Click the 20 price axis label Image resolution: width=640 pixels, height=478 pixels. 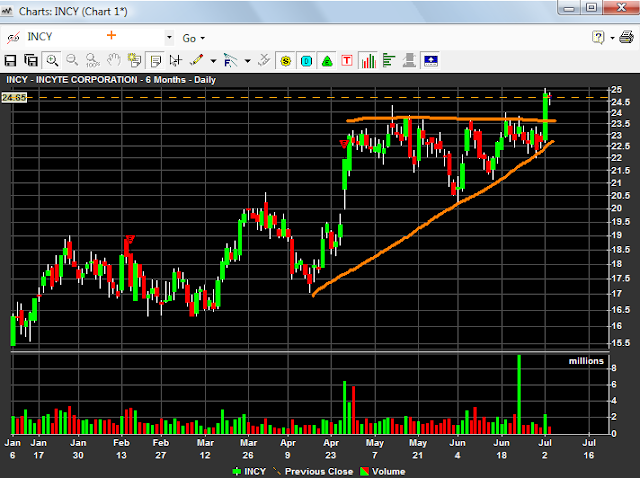[x=616, y=208]
